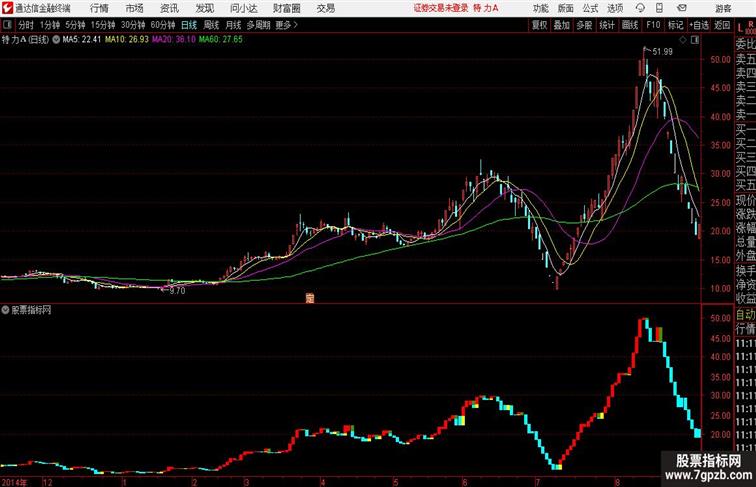Click the 2014年 date label on the time axis
The image size is (756, 487).
coord(14,482)
